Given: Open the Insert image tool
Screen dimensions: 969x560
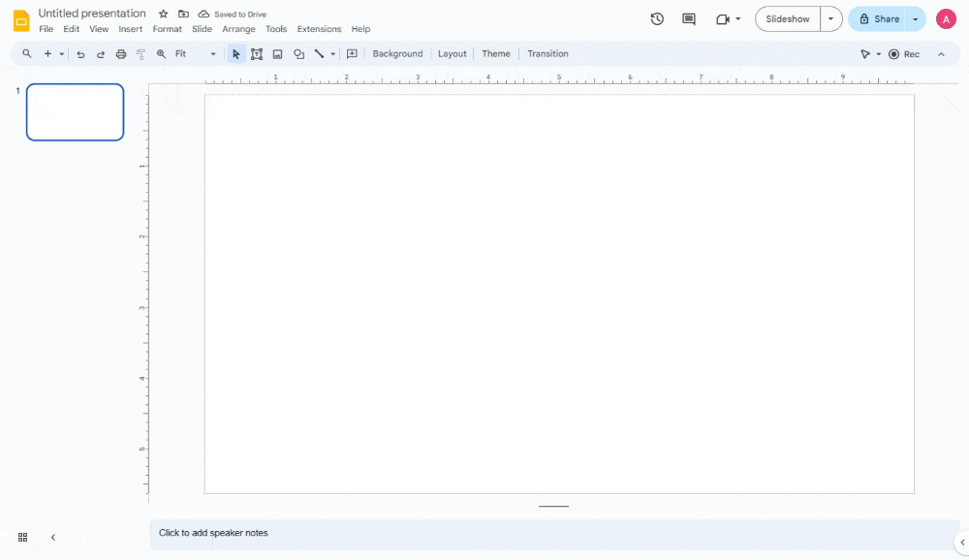Looking at the screenshot, I should [x=278, y=53].
